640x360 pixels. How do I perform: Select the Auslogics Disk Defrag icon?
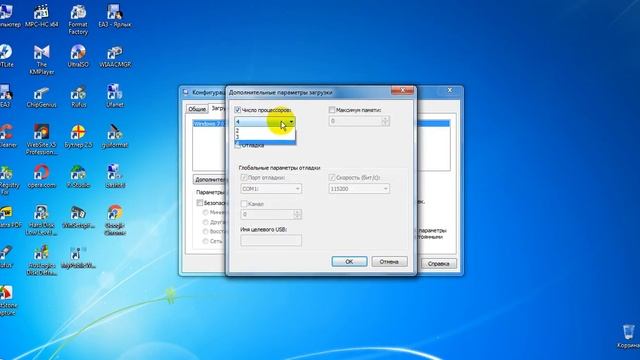[41, 261]
